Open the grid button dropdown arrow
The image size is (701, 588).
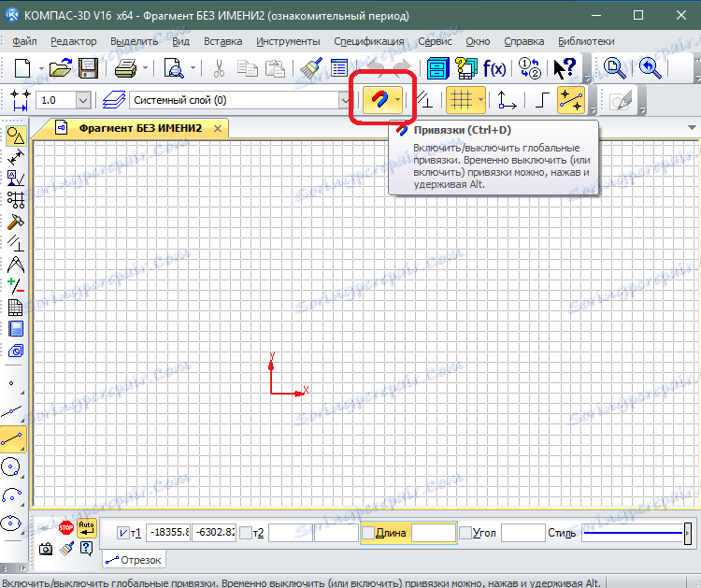coord(480,99)
